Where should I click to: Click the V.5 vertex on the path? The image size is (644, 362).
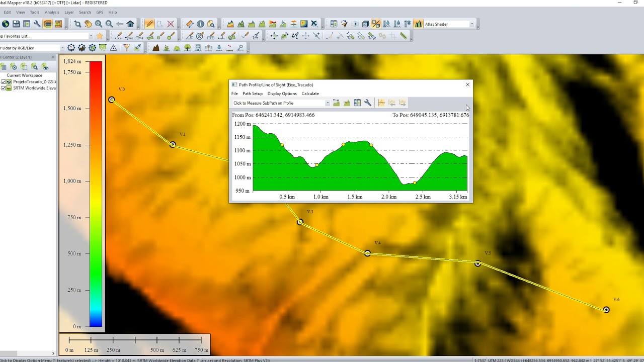477,263
